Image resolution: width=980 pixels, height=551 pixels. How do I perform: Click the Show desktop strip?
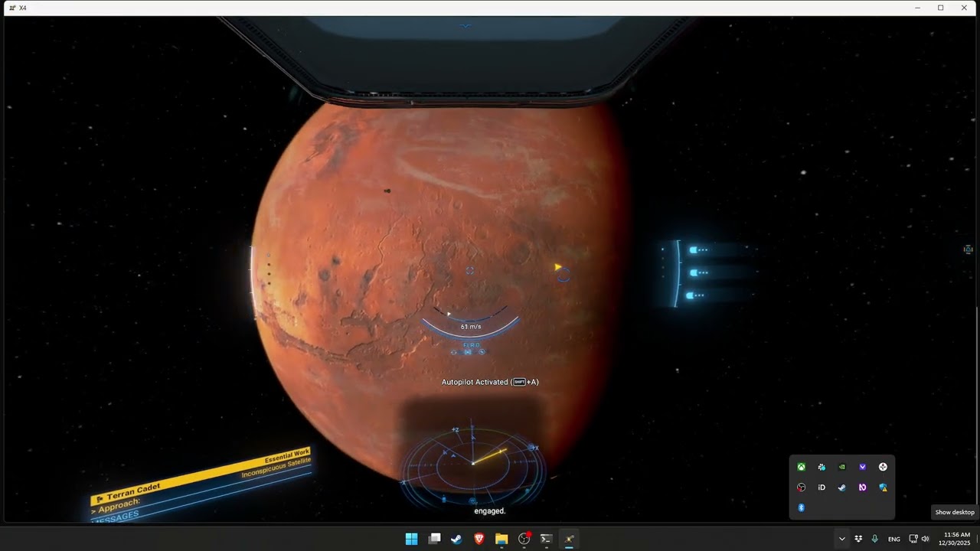point(976,539)
